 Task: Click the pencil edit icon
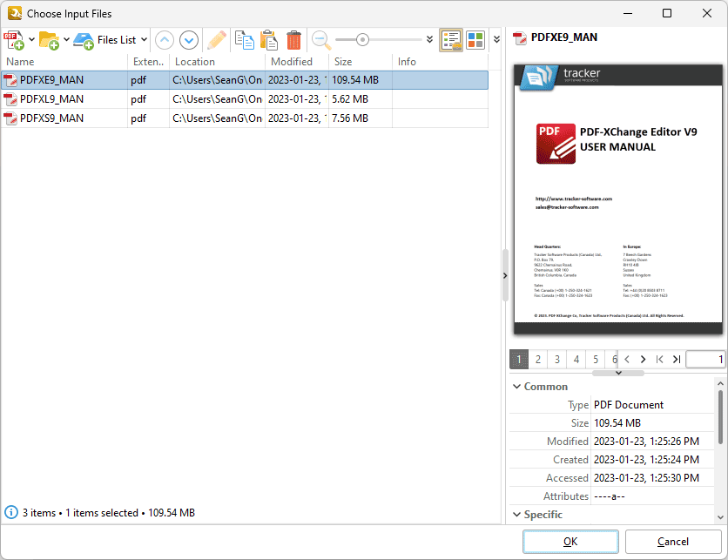click(x=217, y=40)
